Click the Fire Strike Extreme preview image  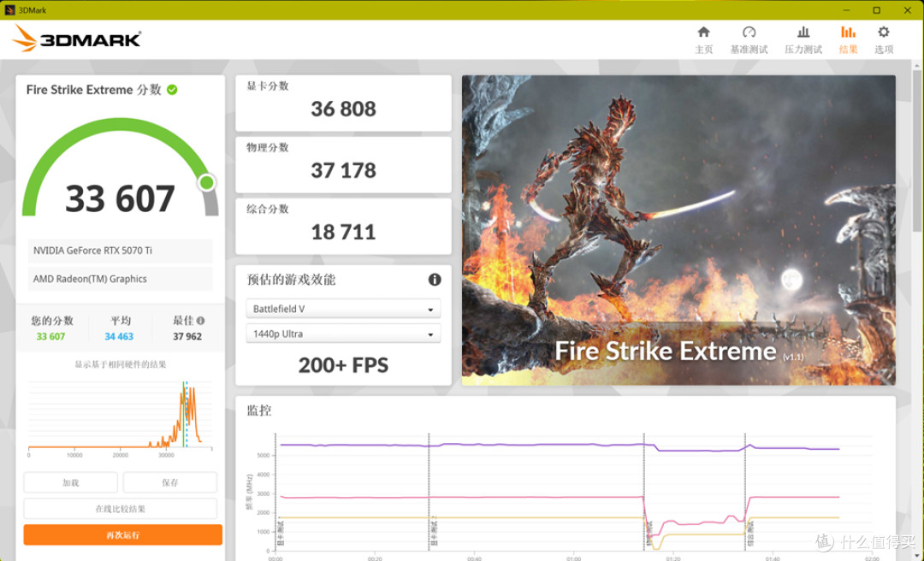[678, 230]
